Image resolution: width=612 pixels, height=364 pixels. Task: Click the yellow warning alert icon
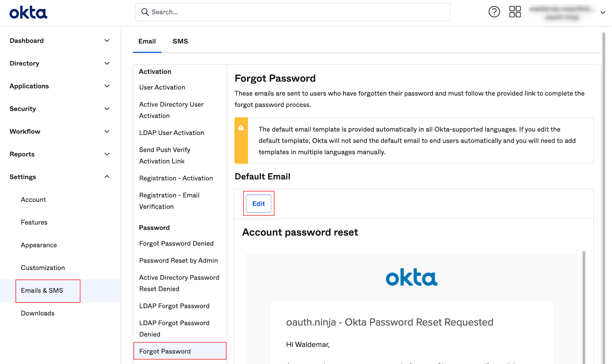pos(241,128)
